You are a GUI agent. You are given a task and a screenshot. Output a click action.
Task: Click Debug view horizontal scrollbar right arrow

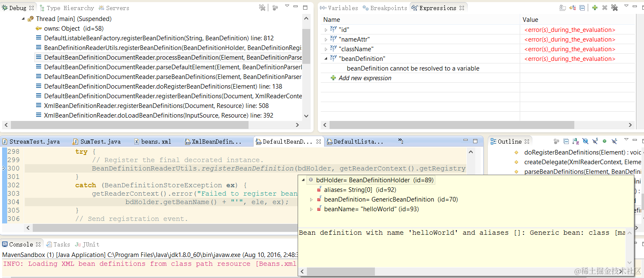click(297, 125)
